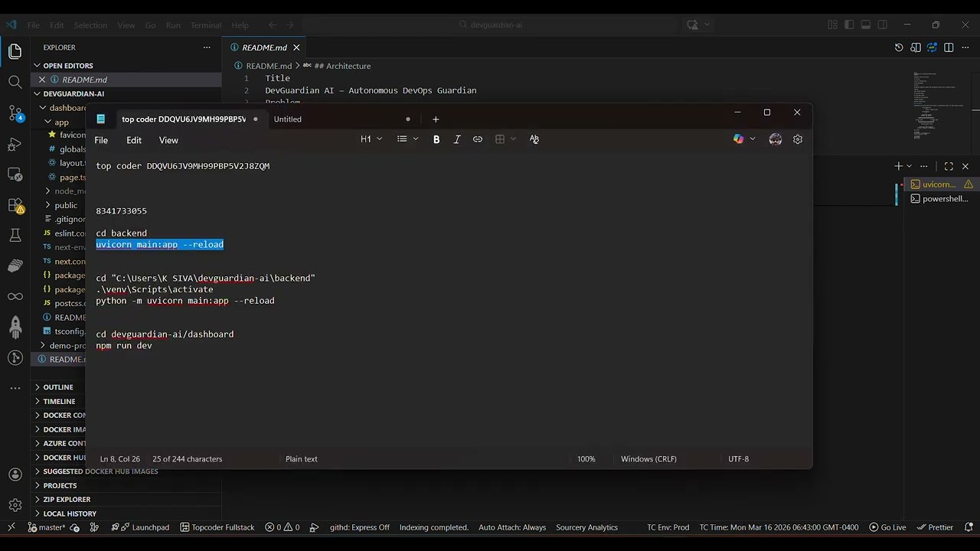Open Notepad settings gear

(798, 139)
